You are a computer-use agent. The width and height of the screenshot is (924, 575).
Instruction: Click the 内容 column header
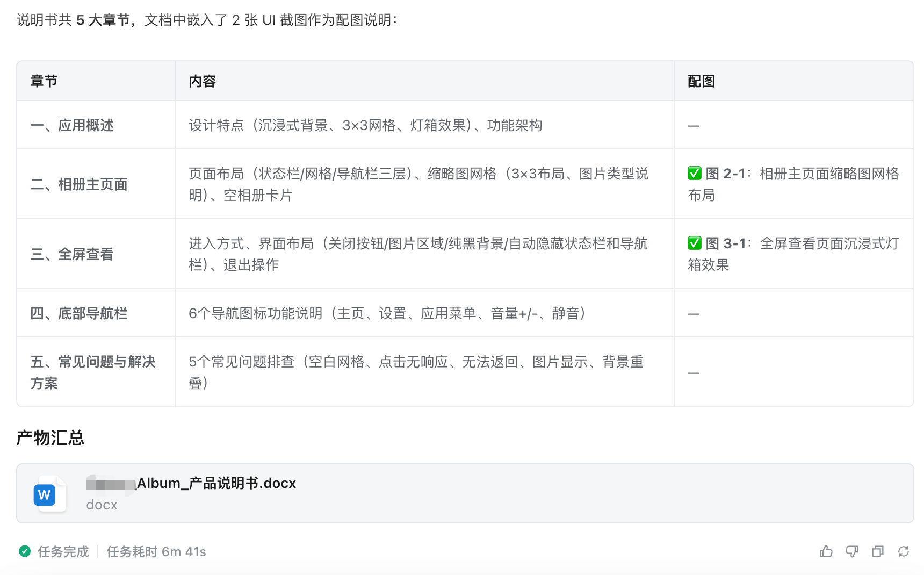tap(202, 81)
